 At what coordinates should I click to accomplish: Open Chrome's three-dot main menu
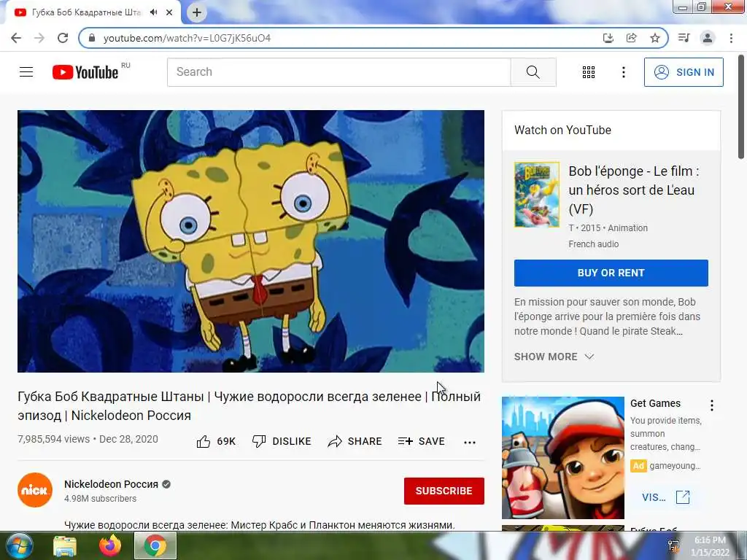pos(731,38)
